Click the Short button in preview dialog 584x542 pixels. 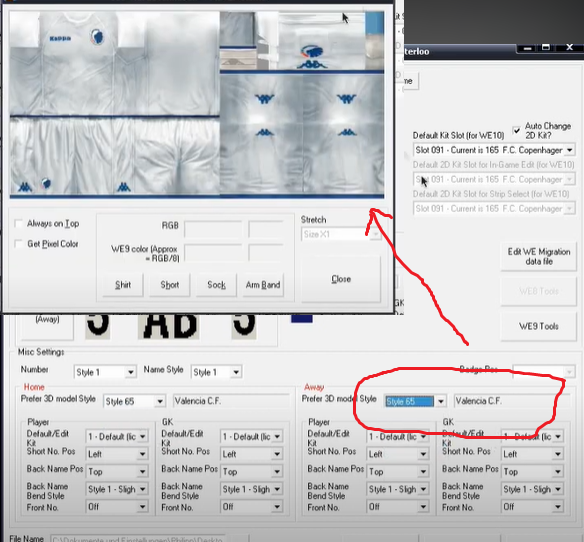pyautogui.click(x=170, y=285)
